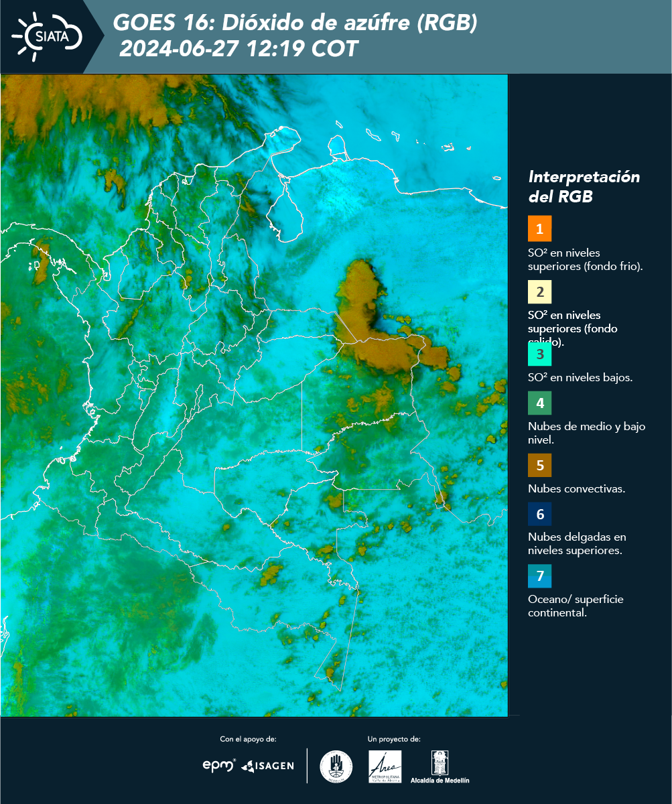Click the green legend swatch numbered 4
The image size is (672, 804).
pyautogui.click(x=539, y=403)
